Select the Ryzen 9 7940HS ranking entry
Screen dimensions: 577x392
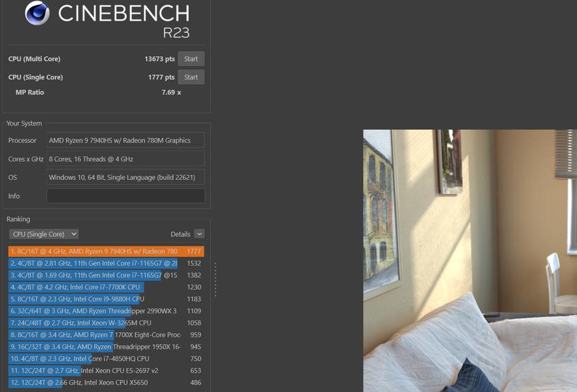106,251
